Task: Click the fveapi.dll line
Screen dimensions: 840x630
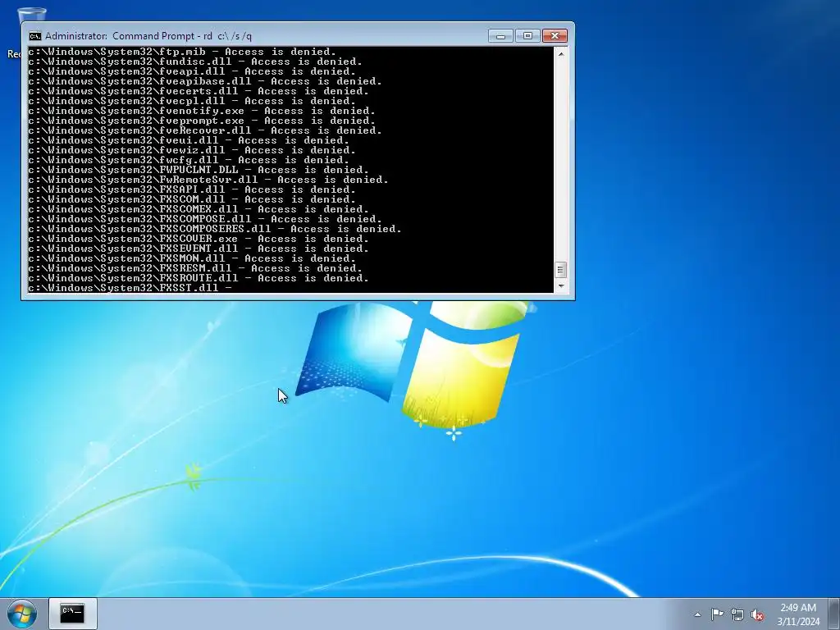Action: tap(192, 72)
